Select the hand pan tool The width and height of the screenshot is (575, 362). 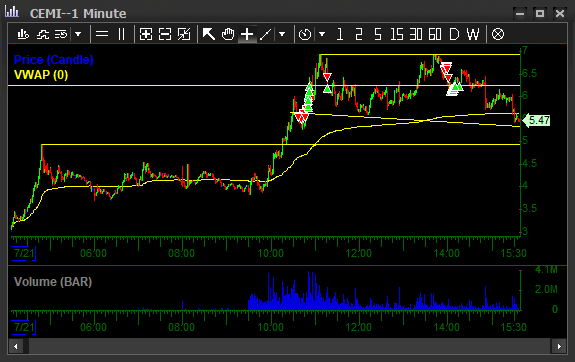point(228,34)
